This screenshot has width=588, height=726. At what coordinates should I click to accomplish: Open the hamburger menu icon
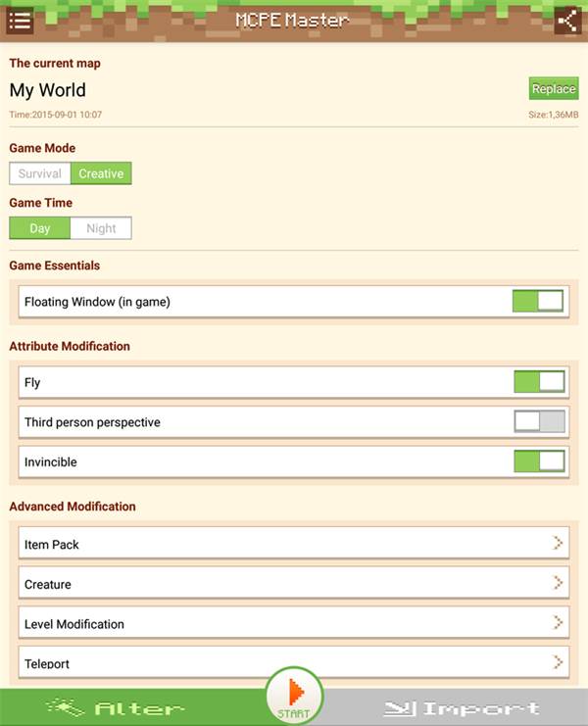click(x=20, y=21)
